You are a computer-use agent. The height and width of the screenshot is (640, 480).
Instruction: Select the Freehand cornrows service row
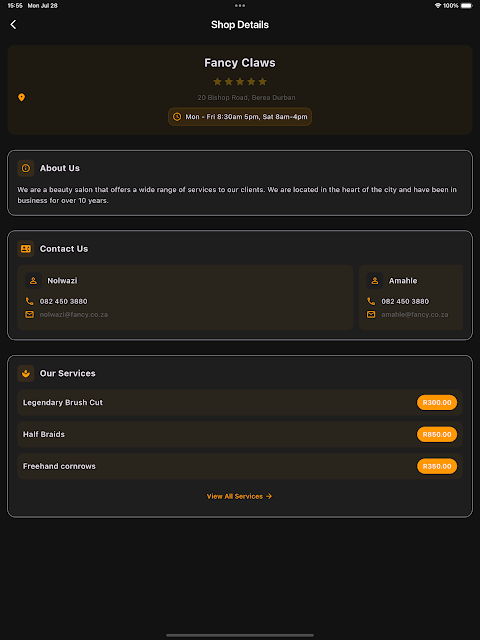pyautogui.click(x=240, y=466)
